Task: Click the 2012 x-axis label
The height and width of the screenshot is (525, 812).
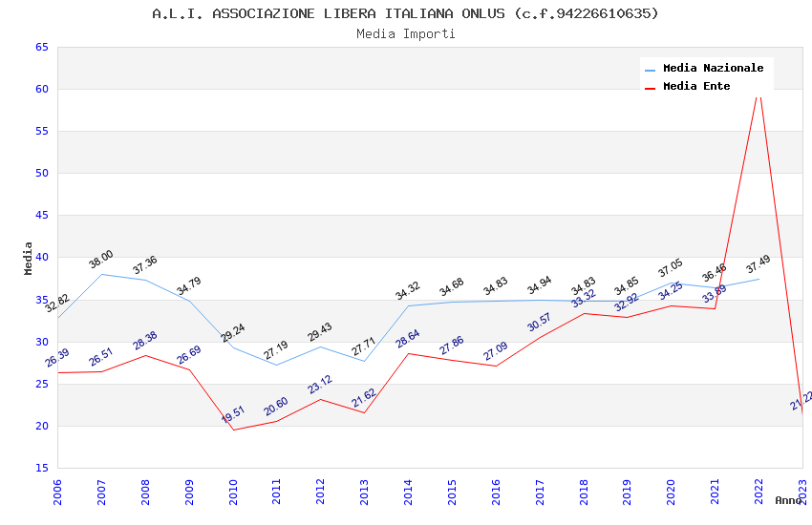Action: pos(321,492)
